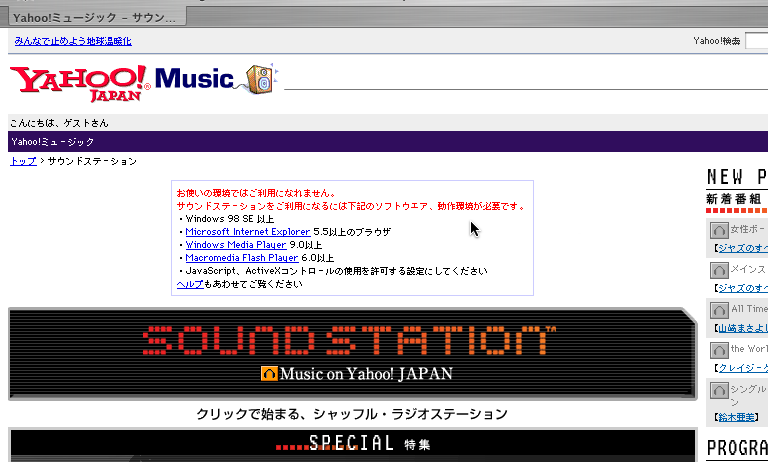Click the headphone icon beside the Worl
768x462 pixels.
(719, 350)
